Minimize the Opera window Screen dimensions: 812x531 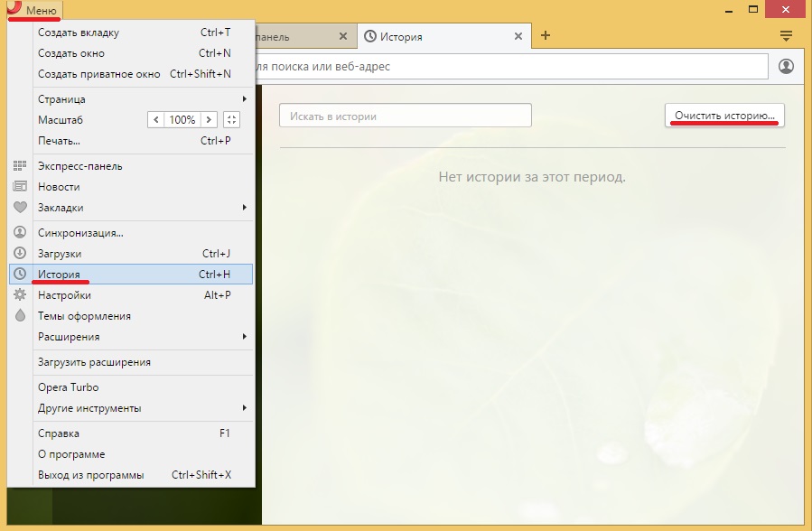[x=729, y=10]
